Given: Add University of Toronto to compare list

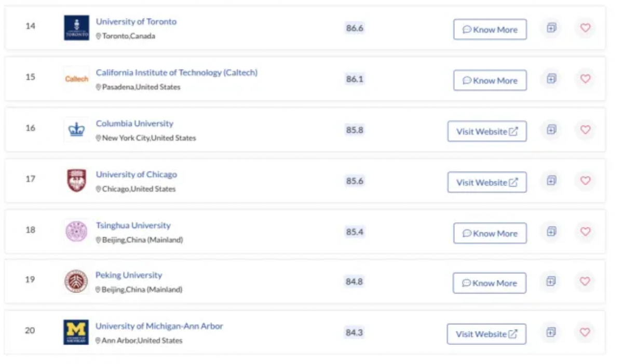Looking at the screenshot, I should (x=551, y=28).
